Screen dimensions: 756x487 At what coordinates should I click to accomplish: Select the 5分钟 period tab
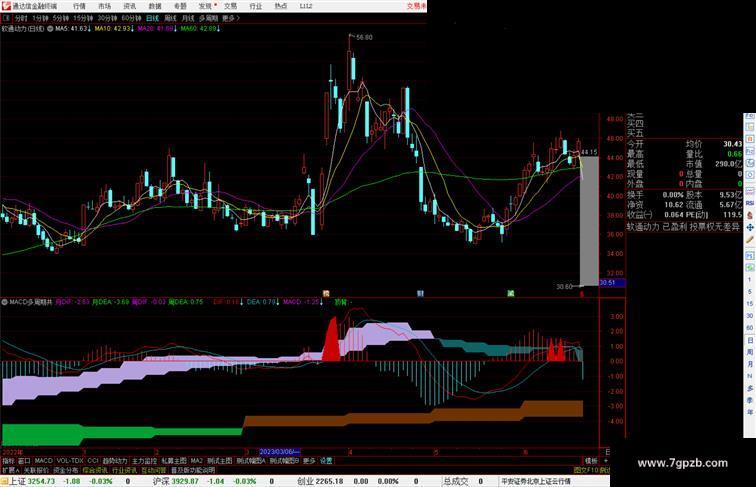[x=61, y=18]
